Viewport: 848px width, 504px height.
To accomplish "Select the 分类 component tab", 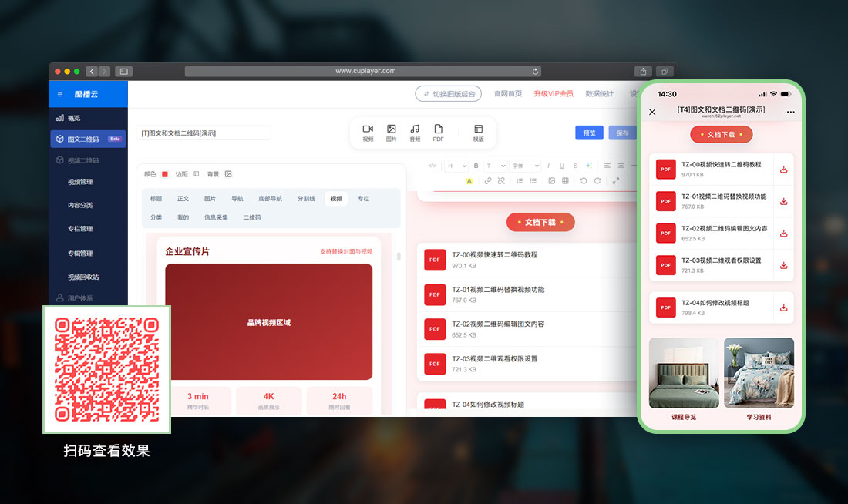I will [156, 217].
